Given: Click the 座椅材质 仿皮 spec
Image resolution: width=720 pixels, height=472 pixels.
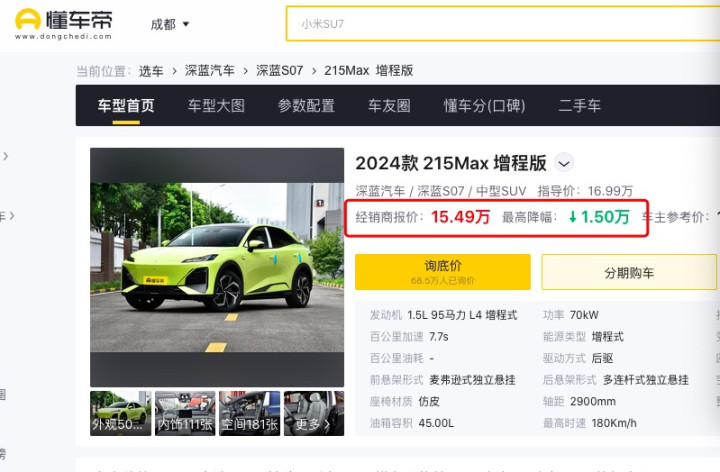Looking at the screenshot, I should pyautogui.click(x=405, y=401).
